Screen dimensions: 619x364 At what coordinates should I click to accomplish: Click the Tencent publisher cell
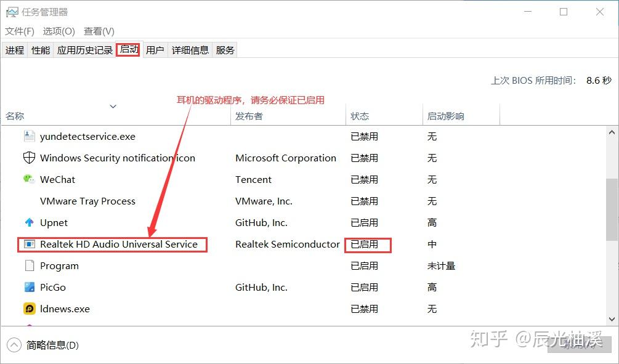pos(253,180)
